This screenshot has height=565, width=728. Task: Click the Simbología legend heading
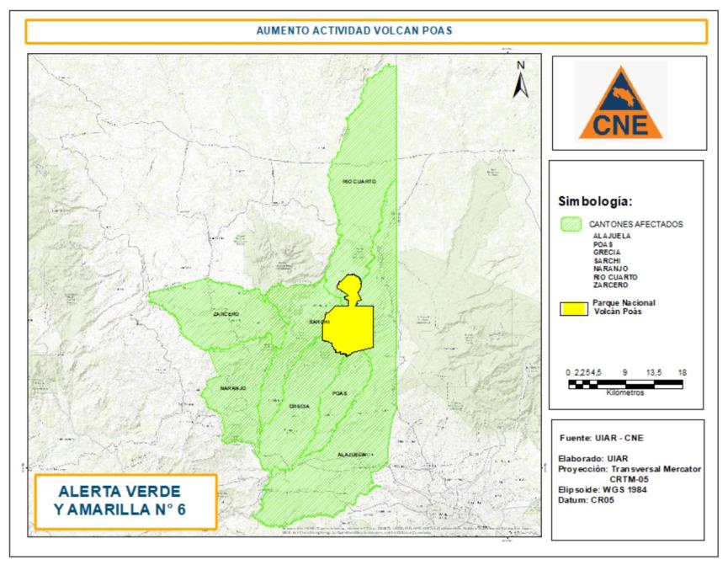tap(598, 202)
